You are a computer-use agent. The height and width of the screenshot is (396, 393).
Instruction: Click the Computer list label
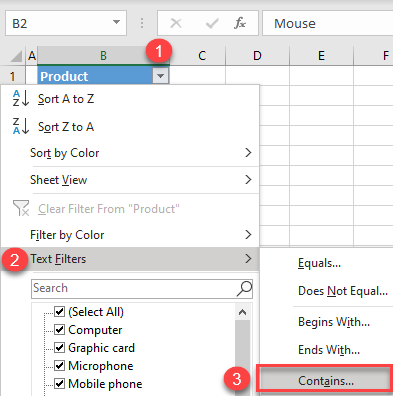coord(95,330)
